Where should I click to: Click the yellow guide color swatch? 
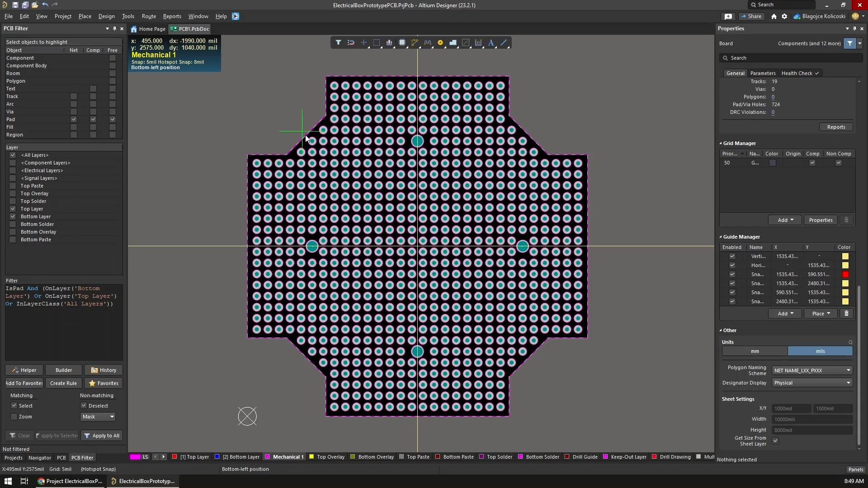click(x=845, y=256)
